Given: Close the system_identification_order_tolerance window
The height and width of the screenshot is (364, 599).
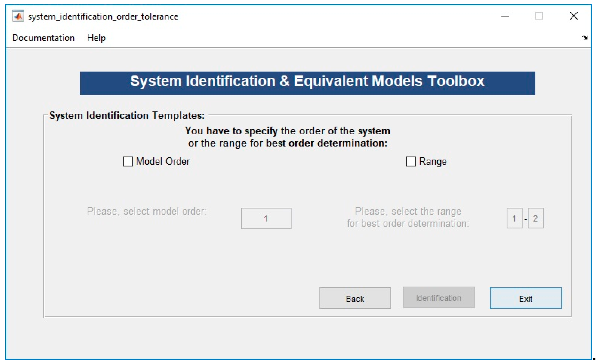Looking at the screenshot, I should tap(574, 16).
